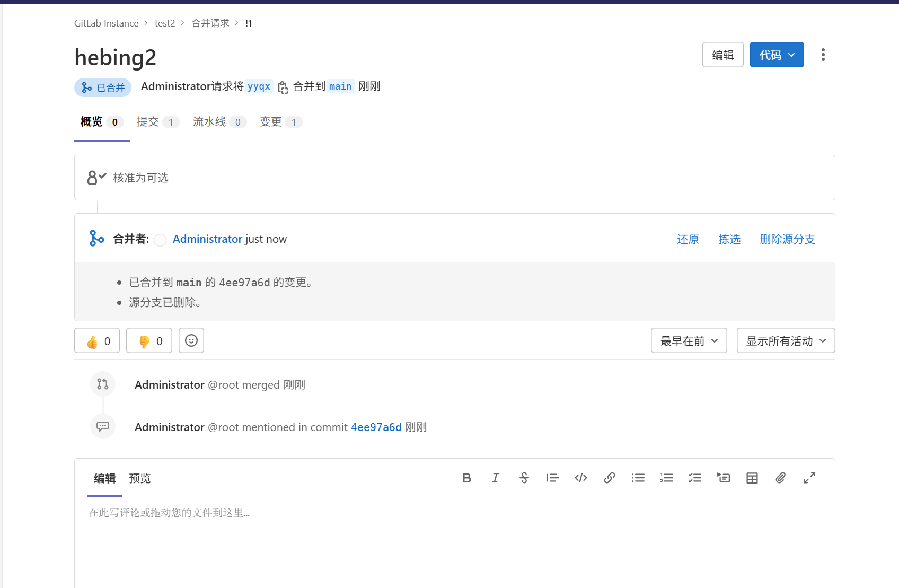Add a task checklist in comment editor
Viewport: 899px width, 588px height.
[x=695, y=478]
